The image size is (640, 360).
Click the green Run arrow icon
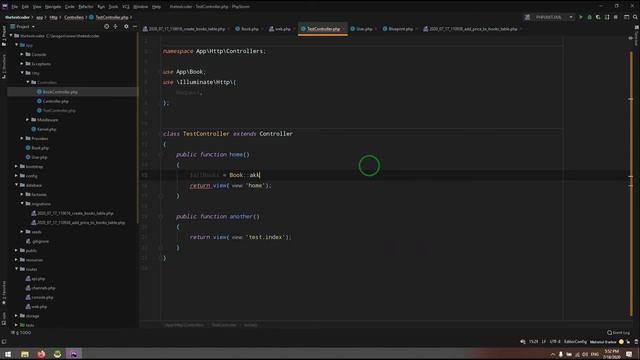(581, 17)
